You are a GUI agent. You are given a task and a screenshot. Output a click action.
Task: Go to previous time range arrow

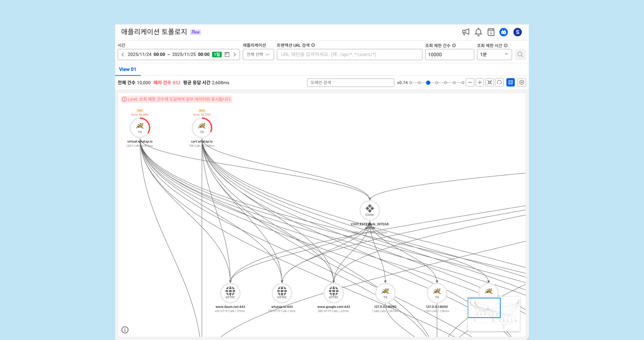tap(123, 54)
